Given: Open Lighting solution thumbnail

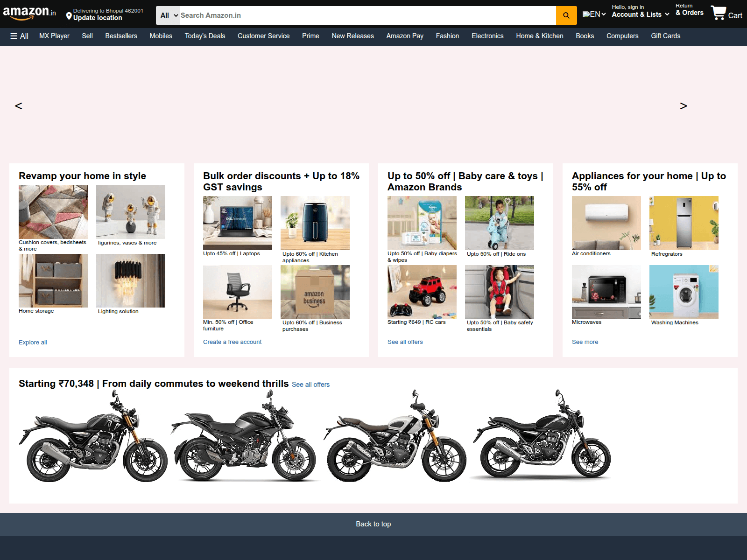Looking at the screenshot, I should (x=131, y=280).
